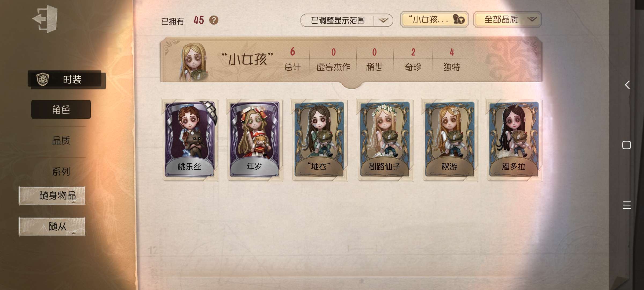Switch to the 系列 sorting tab
Screen dimensions: 644x290
pyautogui.click(x=61, y=171)
